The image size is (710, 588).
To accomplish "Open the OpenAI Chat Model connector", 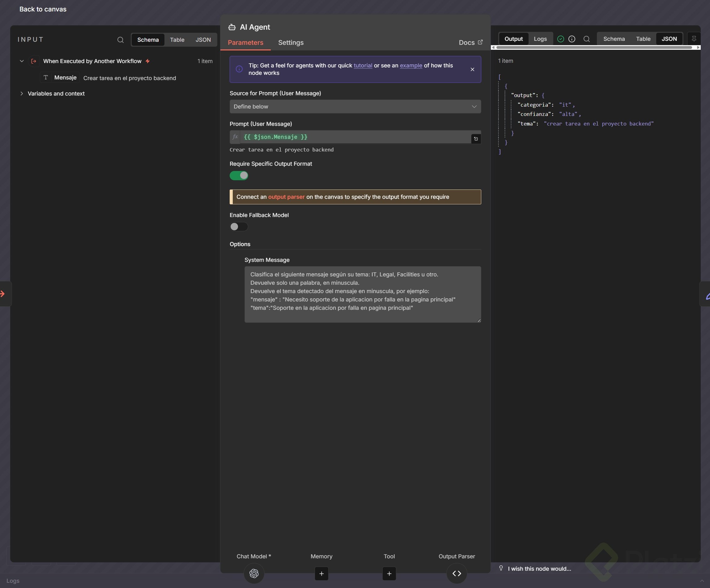I will coord(254,573).
